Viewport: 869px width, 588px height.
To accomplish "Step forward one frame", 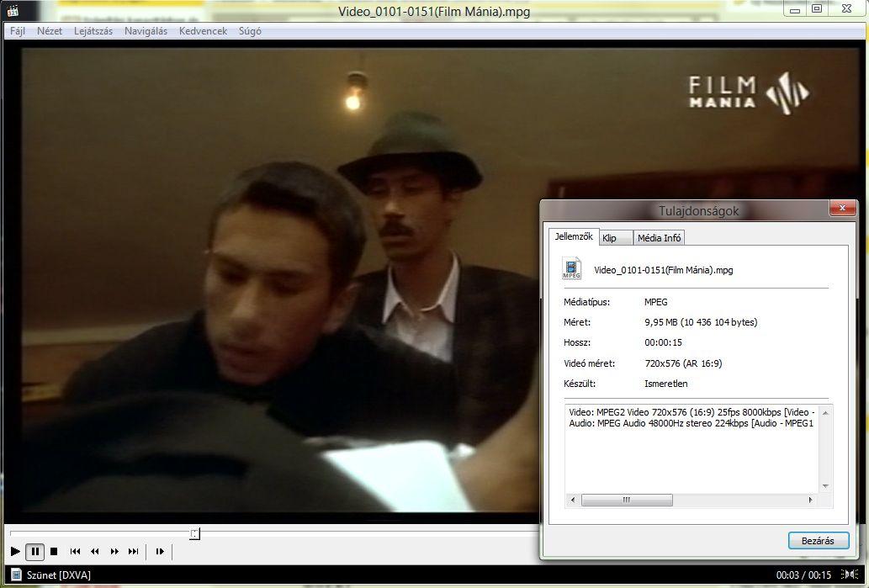I will click(160, 552).
